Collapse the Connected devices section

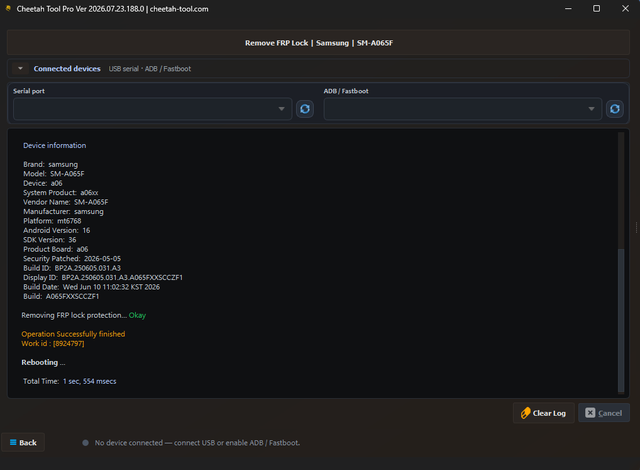point(20,69)
